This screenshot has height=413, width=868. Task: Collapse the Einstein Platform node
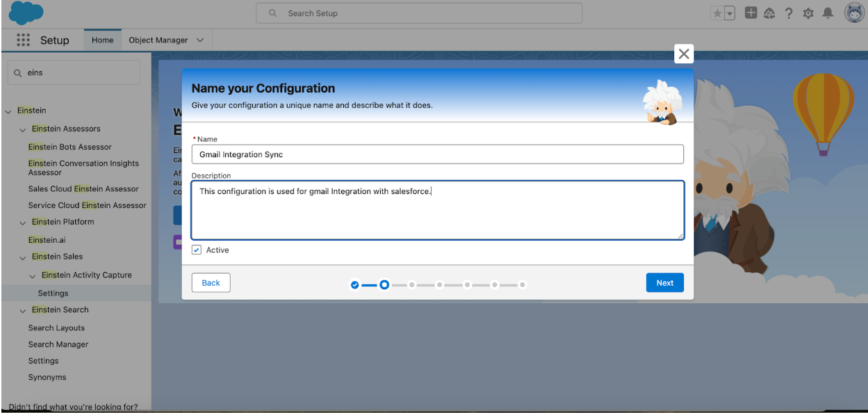(23, 222)
